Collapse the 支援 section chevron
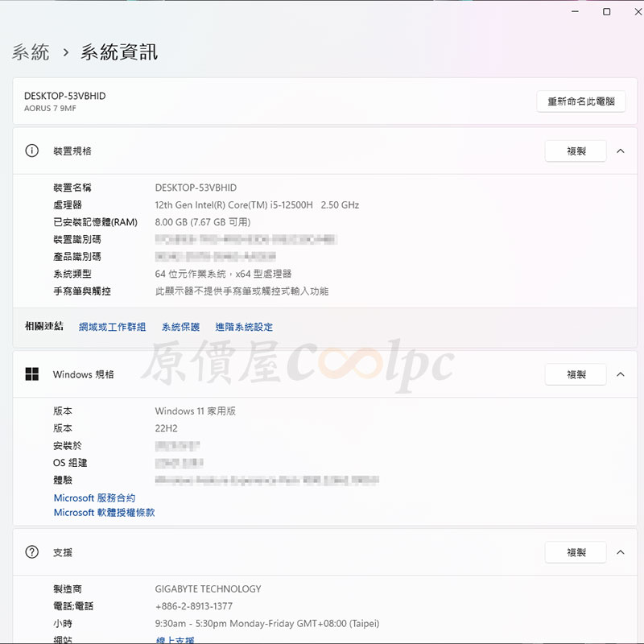644x644 pixels. click(620, 552)
